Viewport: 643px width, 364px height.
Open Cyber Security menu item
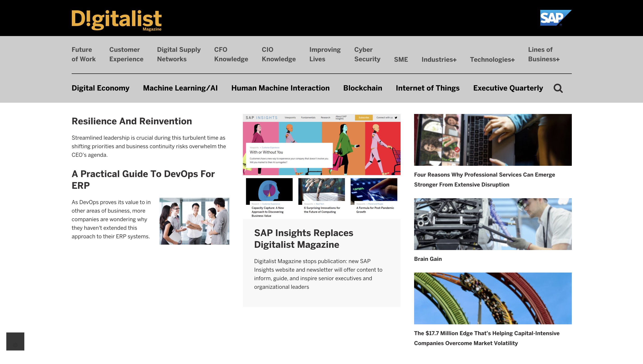click(x=367, y=54)
